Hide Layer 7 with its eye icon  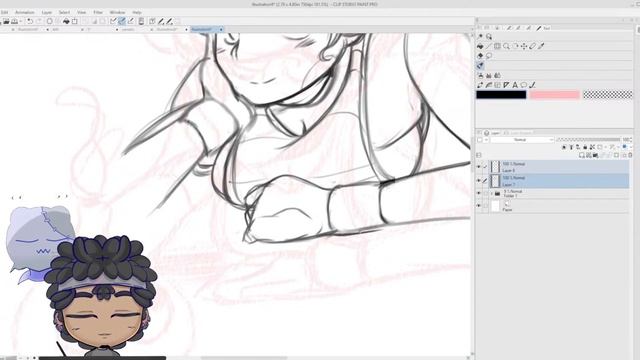click(479, 180)
